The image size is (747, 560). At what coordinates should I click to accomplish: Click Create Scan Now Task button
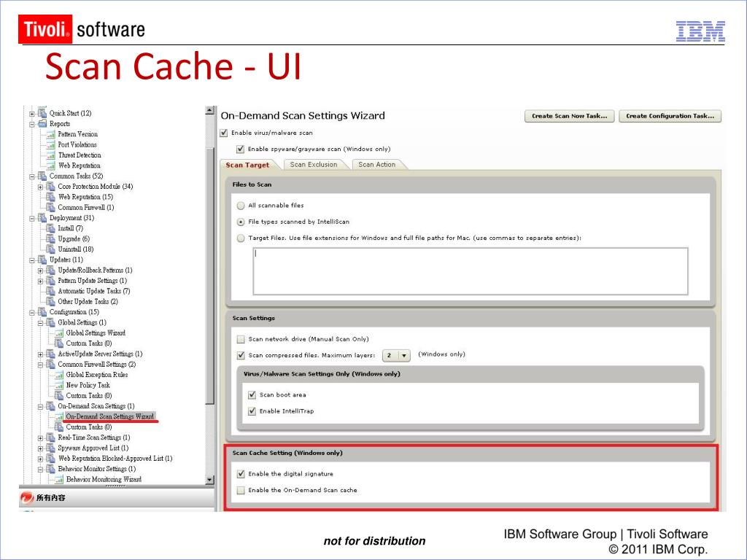(569, 116)
